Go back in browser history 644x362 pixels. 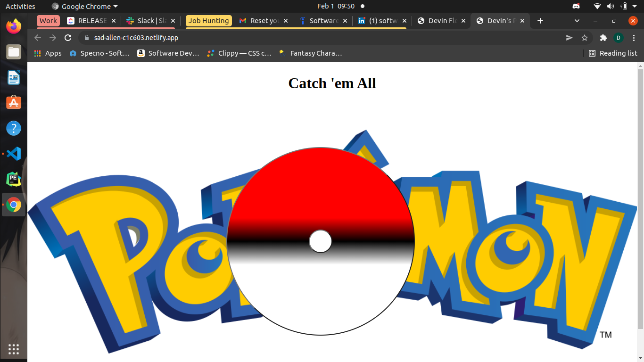38,38
